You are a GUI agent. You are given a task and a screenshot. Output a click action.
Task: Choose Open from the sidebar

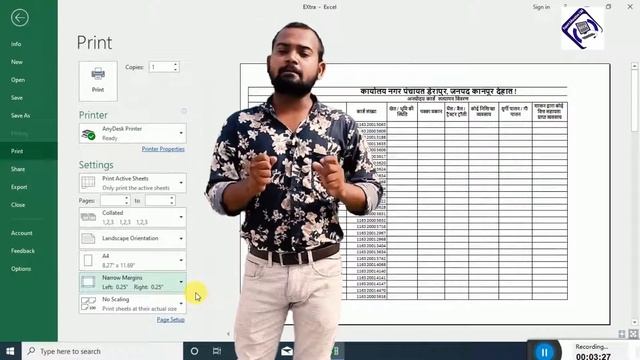pyautogui.click(x=18, y=80)
